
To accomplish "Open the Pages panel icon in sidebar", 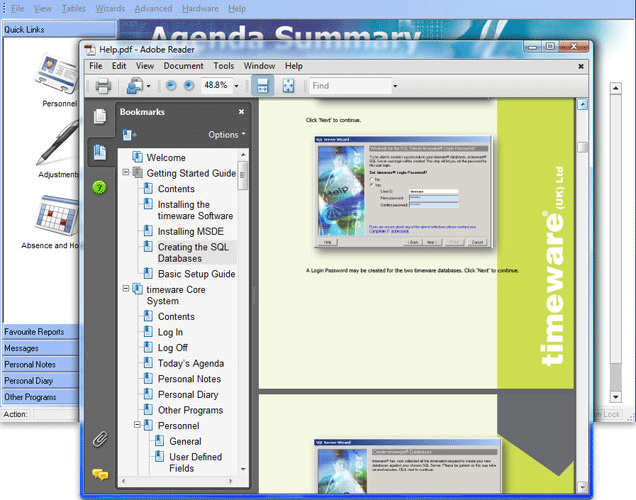I will tap(100, 116).
